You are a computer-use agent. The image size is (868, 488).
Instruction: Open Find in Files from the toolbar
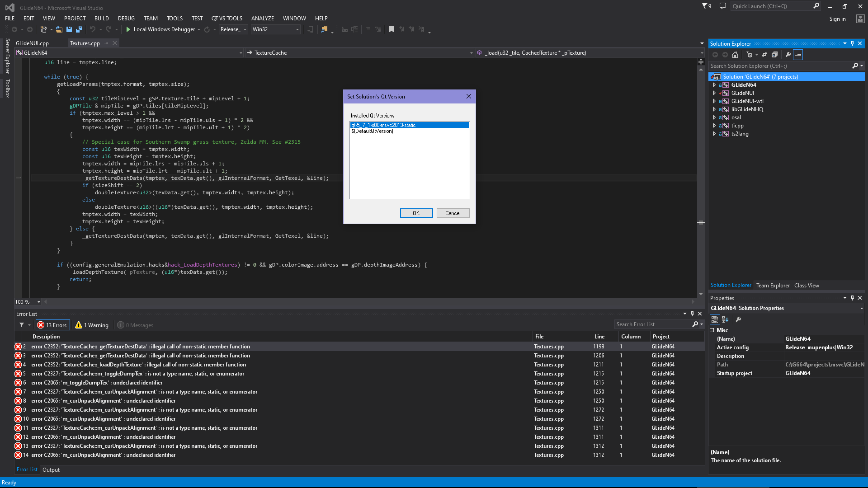coord(325,29)
